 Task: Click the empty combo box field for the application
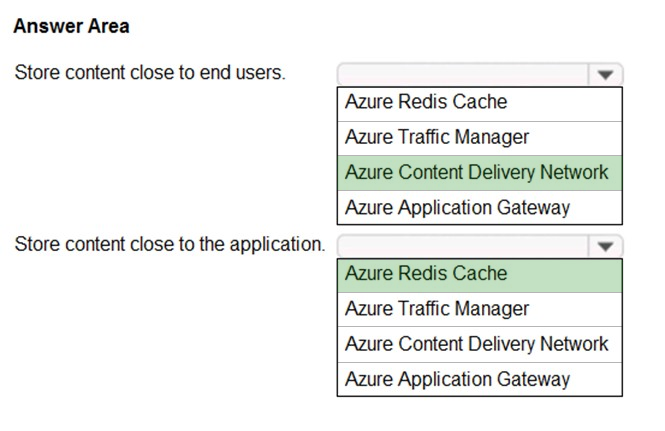pos(463,246)
